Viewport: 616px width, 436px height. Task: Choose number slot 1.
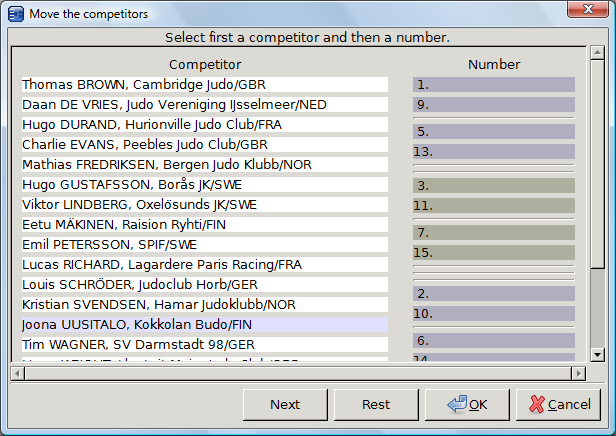coord(493,85)
